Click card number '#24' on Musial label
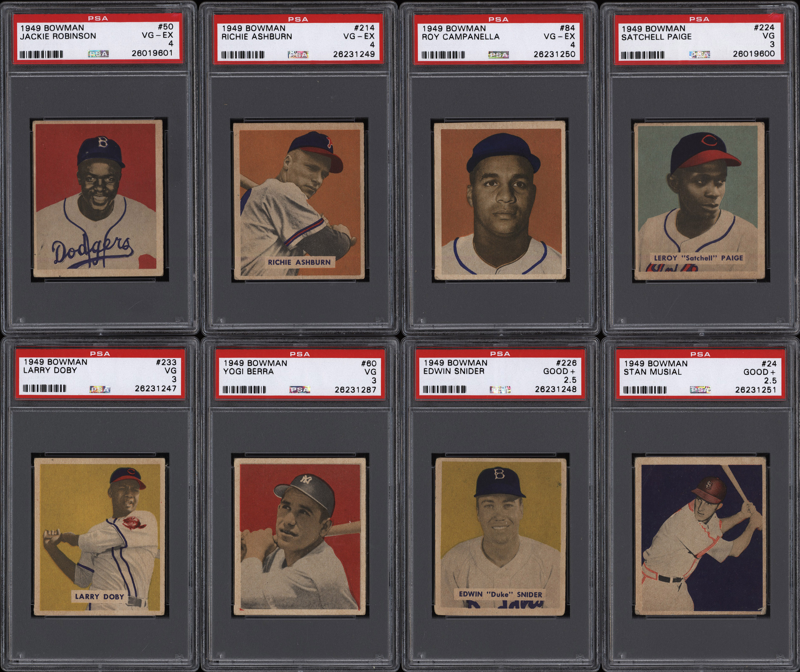Viewport: 800px width, 672px height. click(769, 364)
